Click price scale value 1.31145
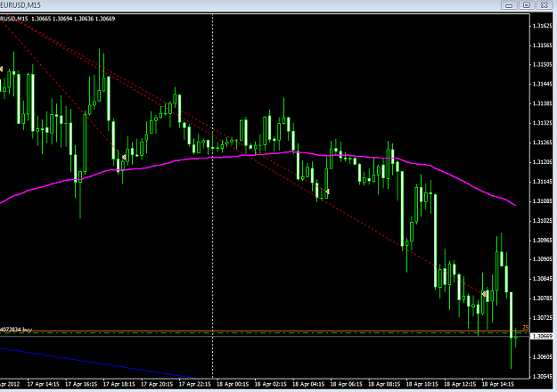Screen dimensions: 557x392 543,182
